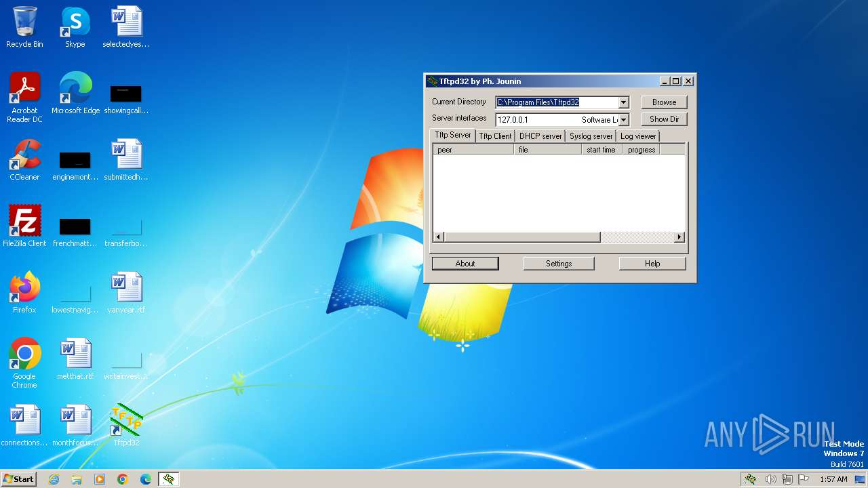Viewport: 868px width, 488px height.
Task: Launch Google Chrome desktop shortcut
Action: (24, 363)
